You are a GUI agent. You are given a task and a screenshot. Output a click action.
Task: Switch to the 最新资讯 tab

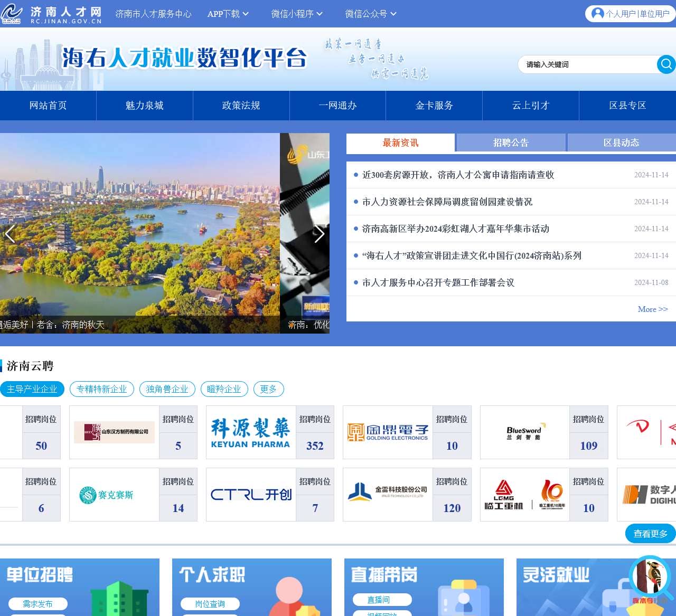pos(400,143)
